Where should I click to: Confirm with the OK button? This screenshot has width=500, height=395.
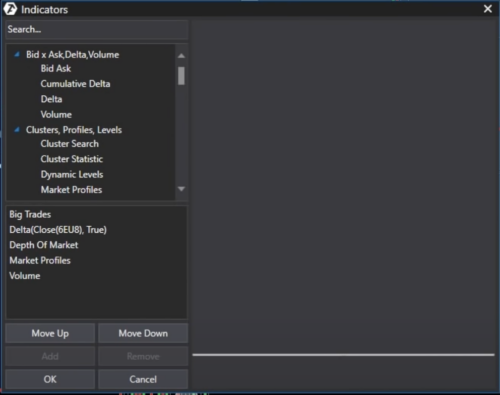point(50,379)
